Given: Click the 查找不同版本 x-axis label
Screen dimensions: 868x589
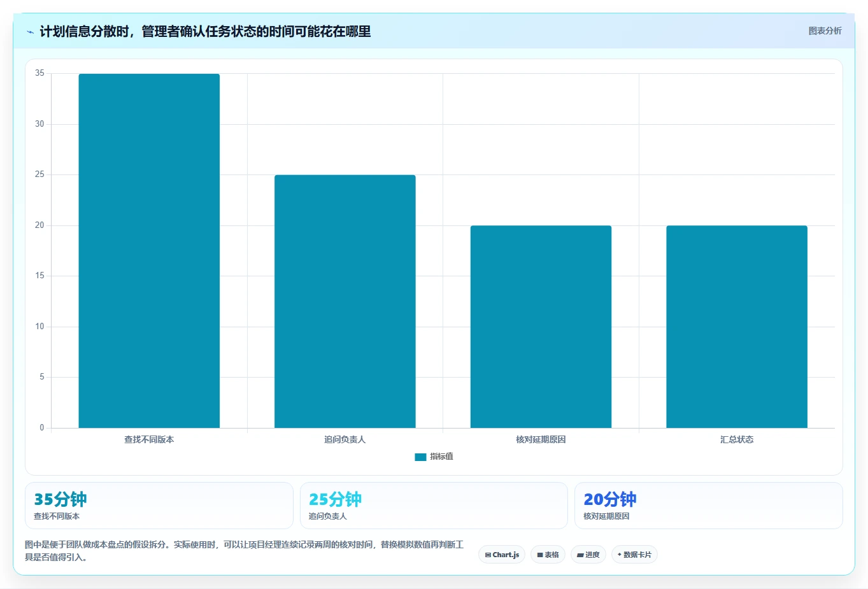Looking at the screenshot, I should pyautogui.click(x=149, y=439).
